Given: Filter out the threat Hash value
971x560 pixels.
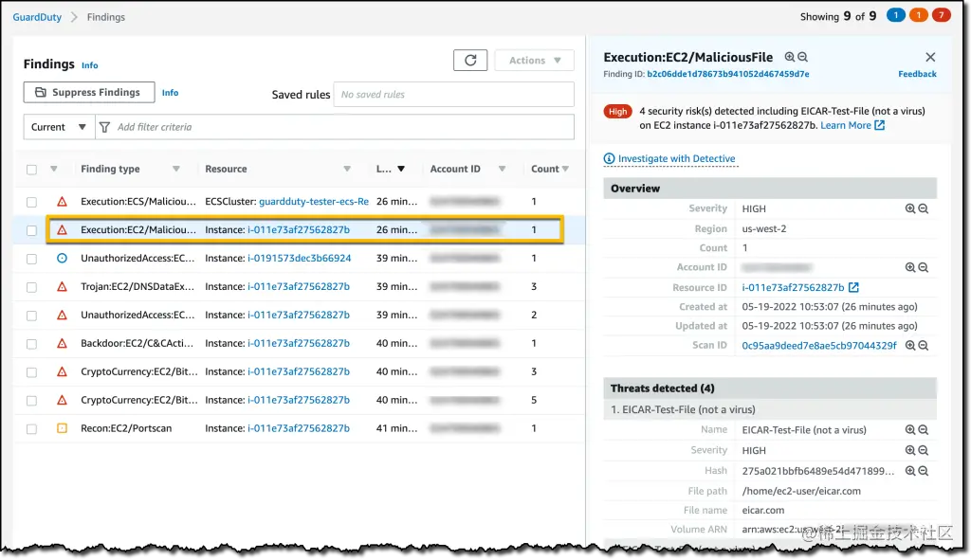Looking at the screenshot, I should [924, 471].
